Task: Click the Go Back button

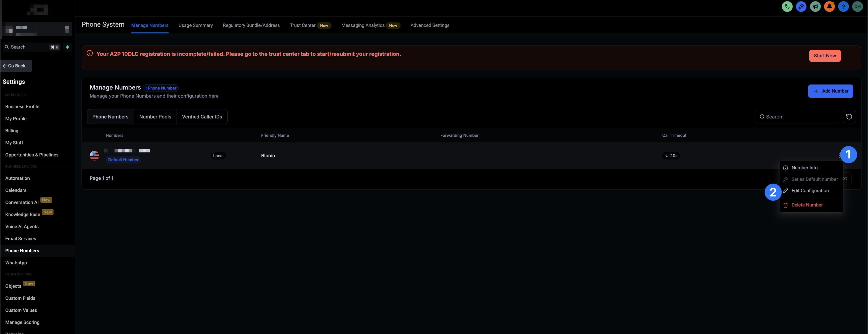Action: click(17, 66)
